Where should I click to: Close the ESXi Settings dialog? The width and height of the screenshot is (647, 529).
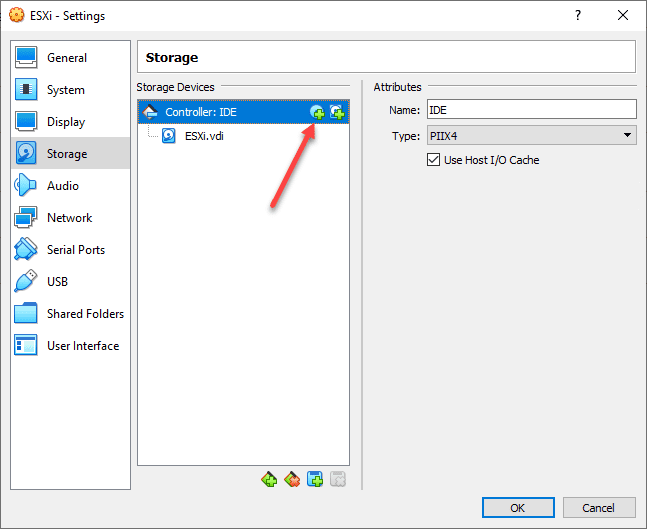point(623,16)
